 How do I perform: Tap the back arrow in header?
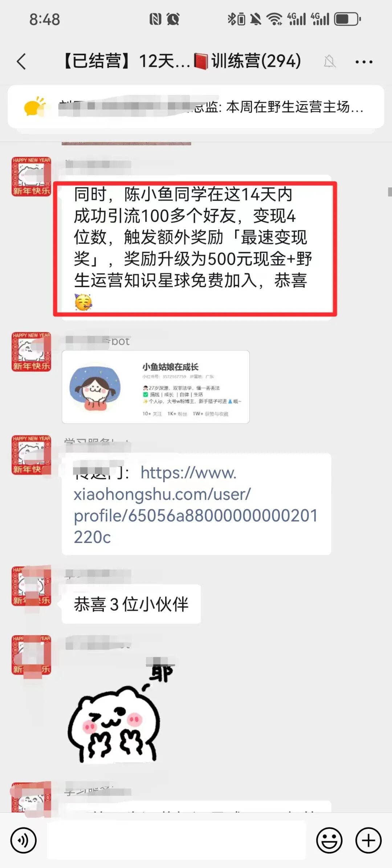coord(21,61)
